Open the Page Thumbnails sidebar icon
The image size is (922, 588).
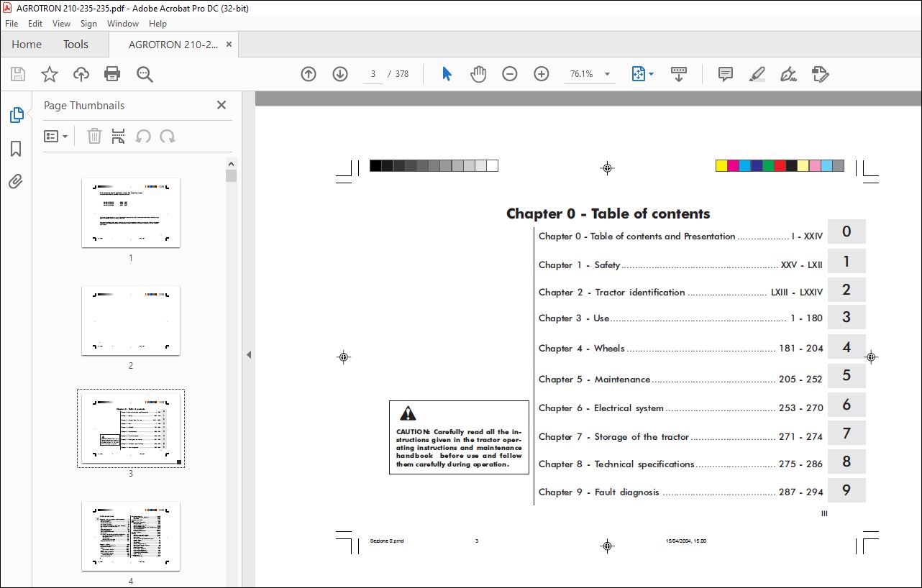tap(16, 115)
